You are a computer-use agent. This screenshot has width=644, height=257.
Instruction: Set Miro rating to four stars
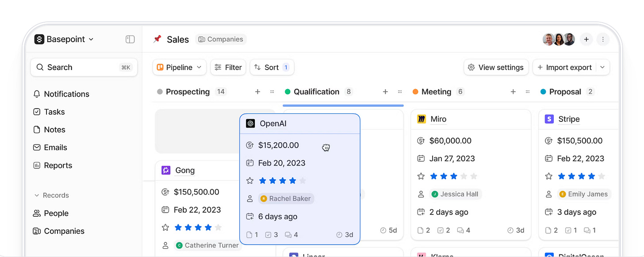click(x=464, y=176)
